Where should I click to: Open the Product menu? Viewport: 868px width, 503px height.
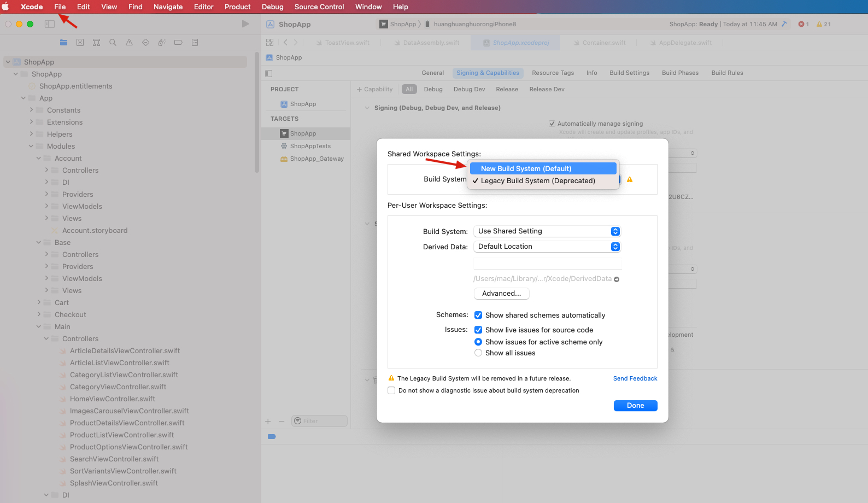(237, 7)
